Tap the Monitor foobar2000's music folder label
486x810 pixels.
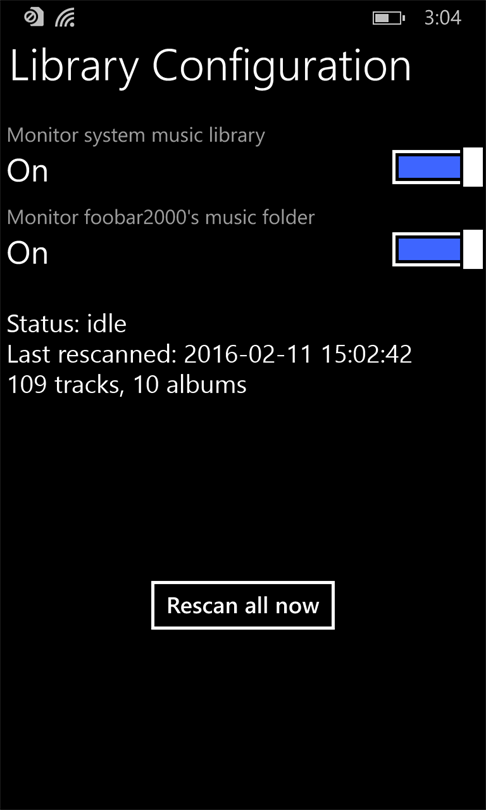(161, 217)
